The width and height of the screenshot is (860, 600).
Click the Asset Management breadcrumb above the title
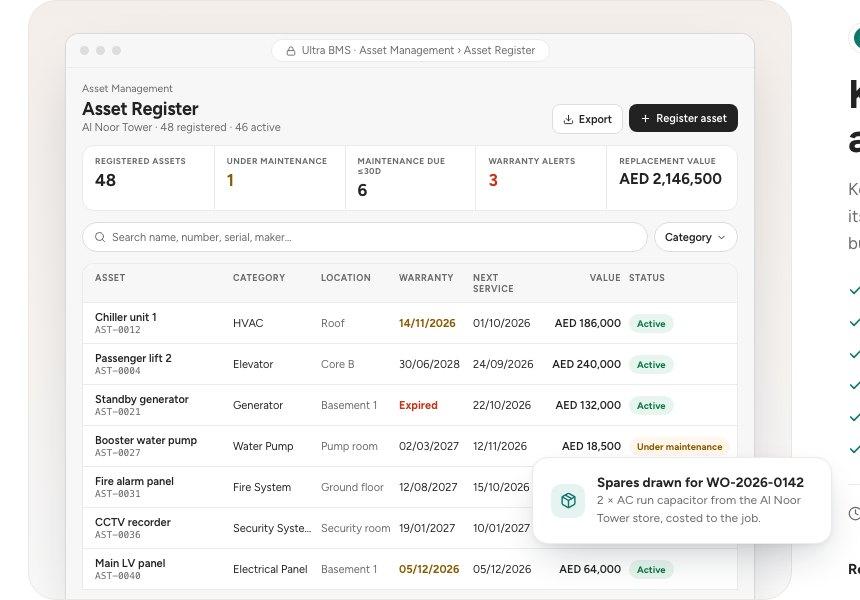127,88
